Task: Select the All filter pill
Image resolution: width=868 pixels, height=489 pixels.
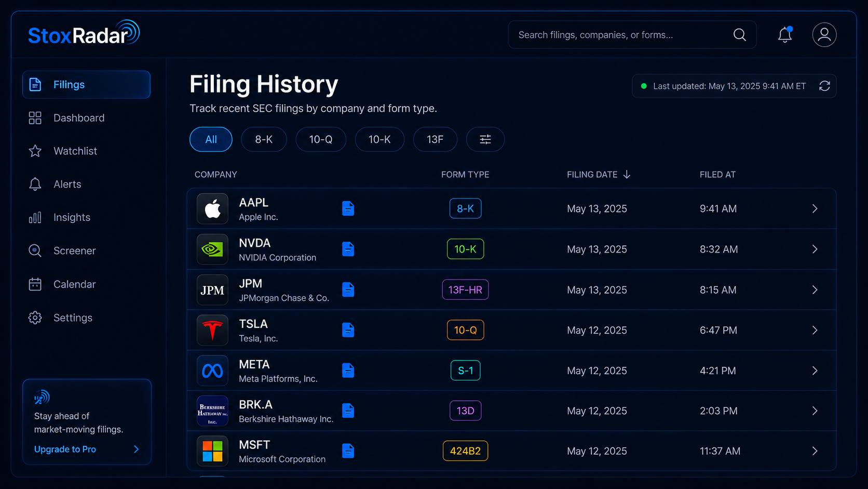Action: (211, 139)
